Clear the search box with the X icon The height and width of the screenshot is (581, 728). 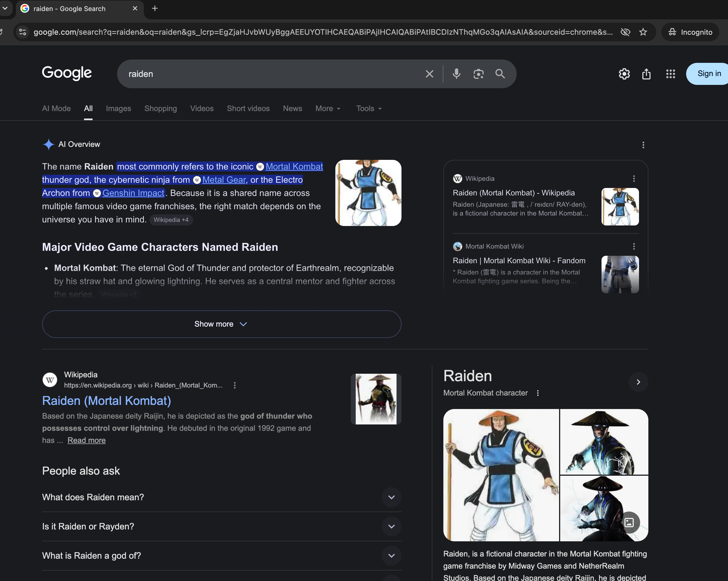click(429, 74)
